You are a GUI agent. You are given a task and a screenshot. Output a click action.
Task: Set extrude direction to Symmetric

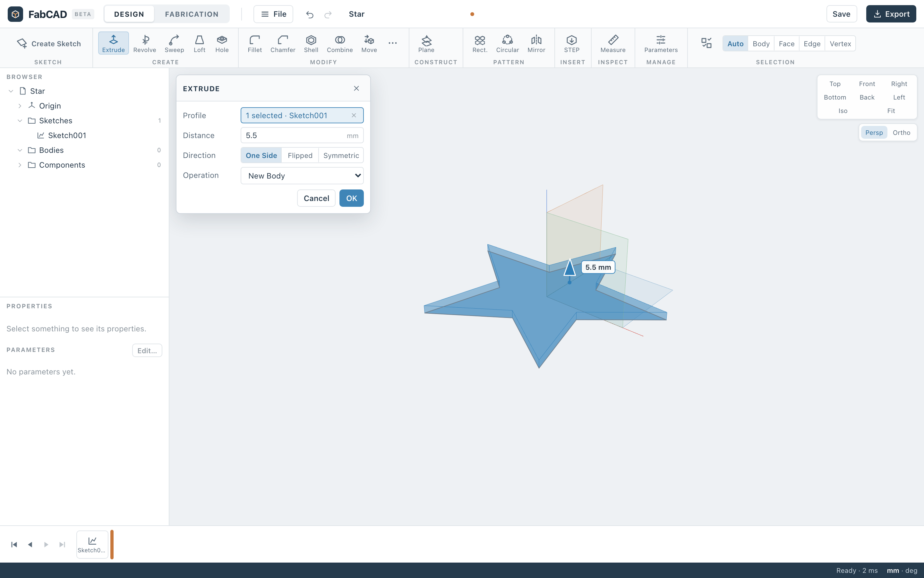click(341, 155)
